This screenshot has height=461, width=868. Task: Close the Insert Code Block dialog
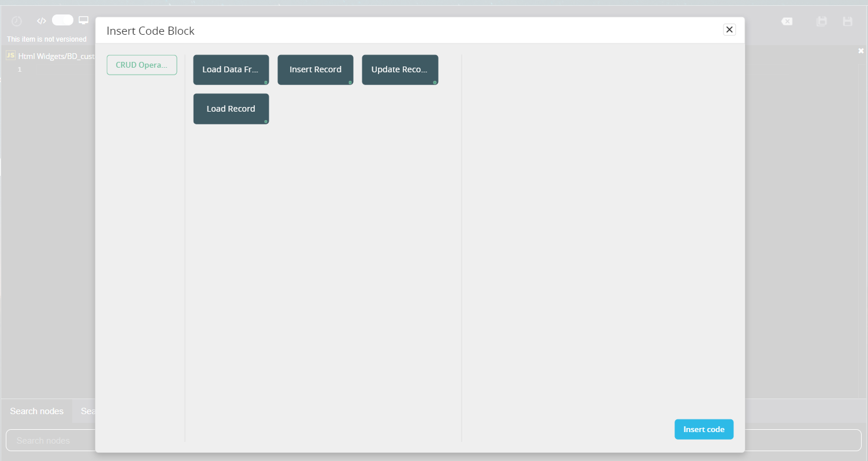tap(729, 29)
